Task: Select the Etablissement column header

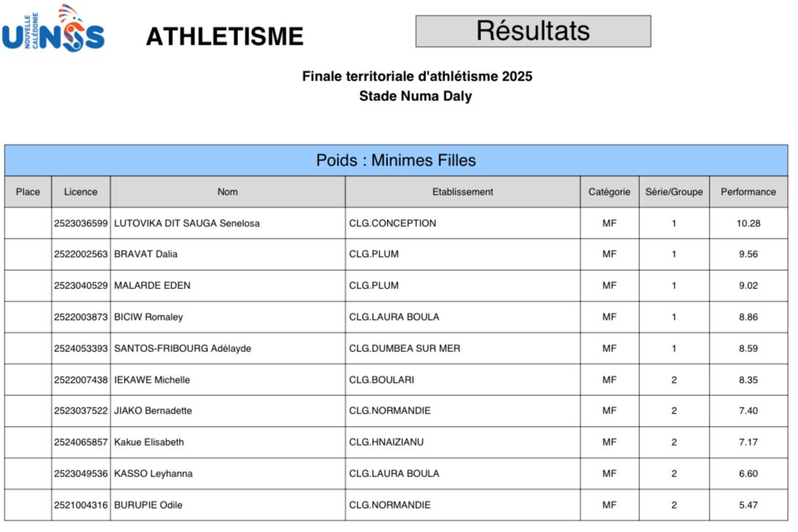Action: coord(463,192)
